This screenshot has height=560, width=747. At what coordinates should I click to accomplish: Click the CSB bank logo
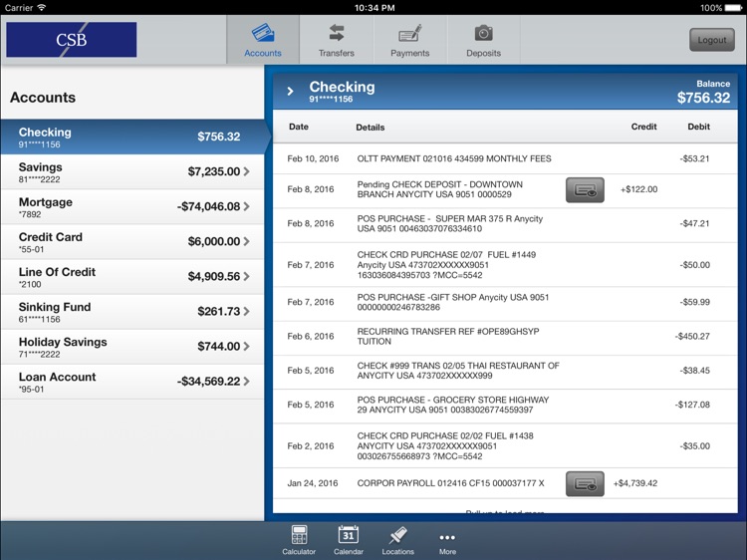72,40
